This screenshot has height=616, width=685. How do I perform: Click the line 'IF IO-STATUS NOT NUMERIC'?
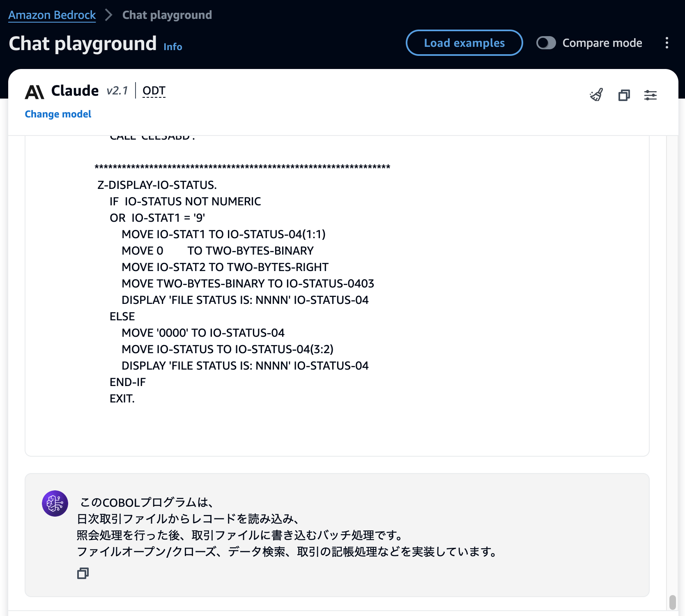click(185, 201)
